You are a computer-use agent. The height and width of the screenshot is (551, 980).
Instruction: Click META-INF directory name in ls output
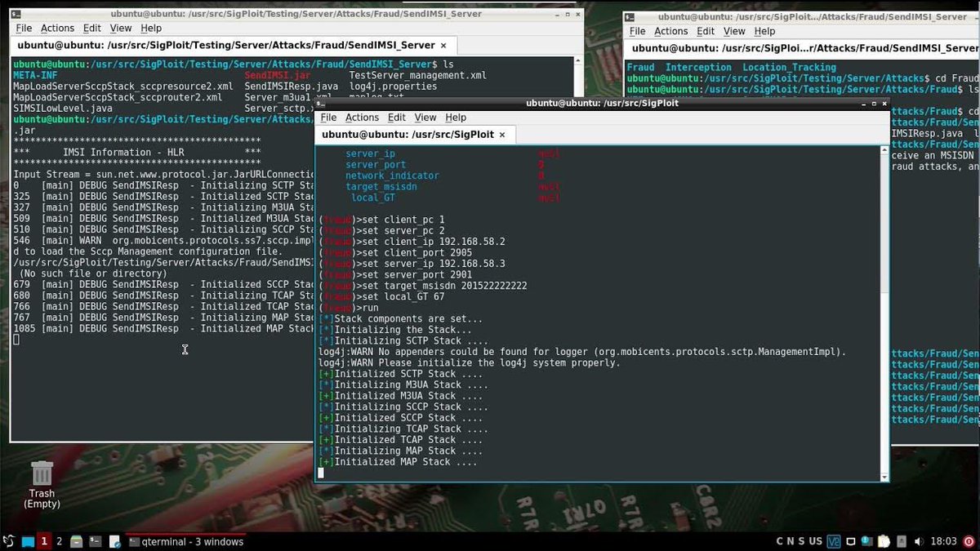[x=35, y=75]
